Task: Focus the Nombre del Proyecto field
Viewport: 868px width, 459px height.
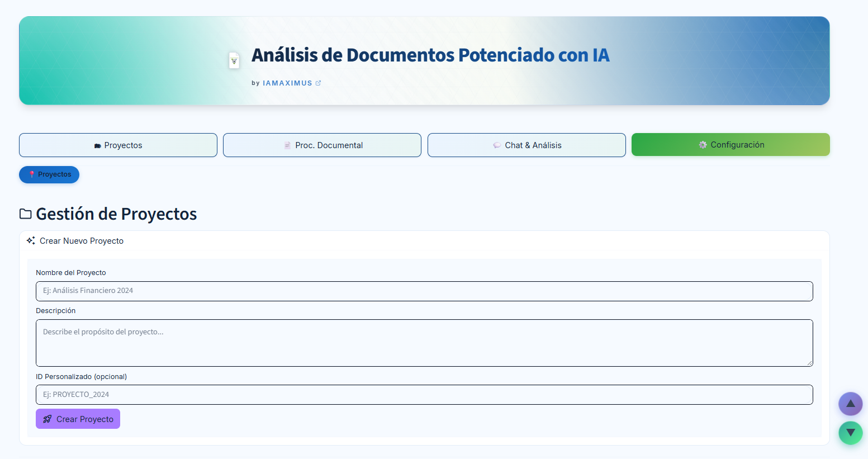Action: point(424,291)
